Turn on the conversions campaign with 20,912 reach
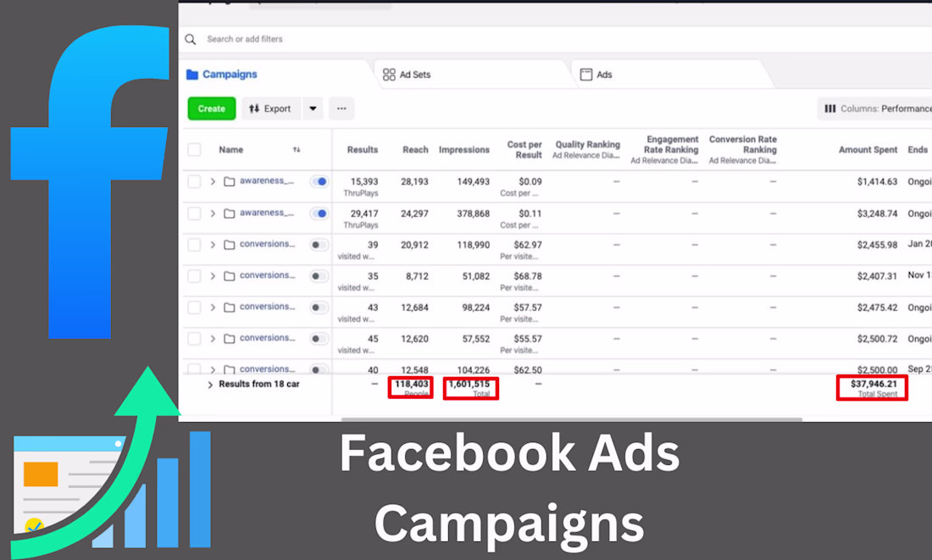Image resolution: width=932 pixels, height=560 pixels. (x=319, y=245)
